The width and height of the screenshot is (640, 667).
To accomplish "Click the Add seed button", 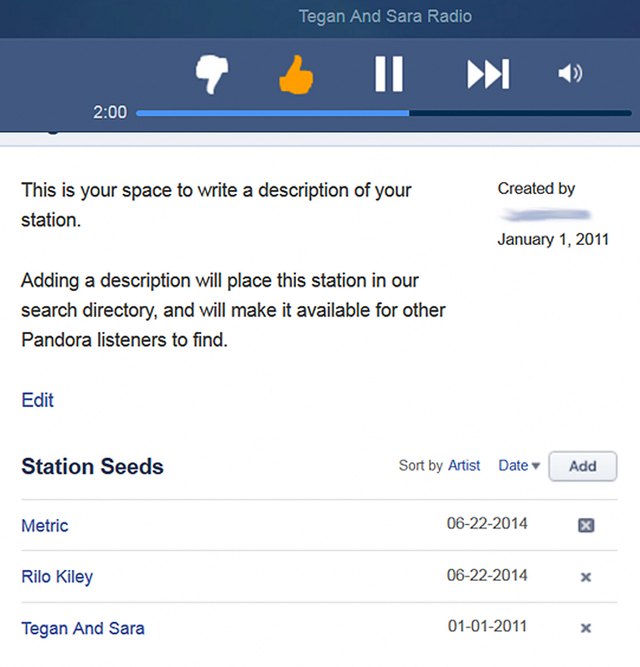I will coord(583,466).
